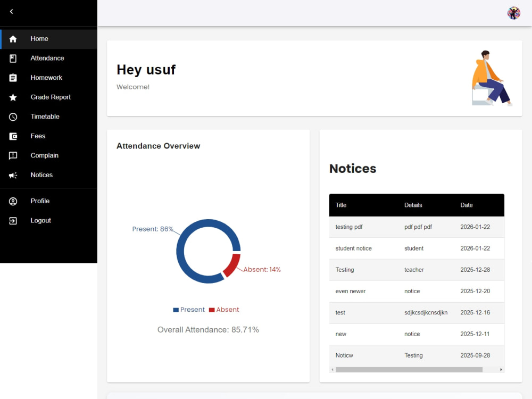Toggle the Absent legend item
The width and height of the screenshot is (532, 399).
[224, 310]
